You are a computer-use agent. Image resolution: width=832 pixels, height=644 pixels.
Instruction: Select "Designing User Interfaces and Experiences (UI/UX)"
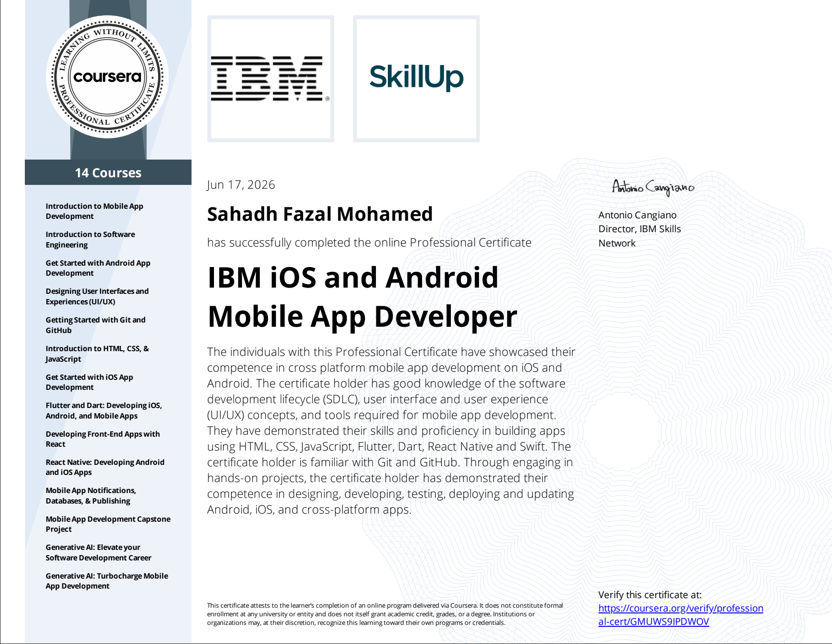point(97,296)
